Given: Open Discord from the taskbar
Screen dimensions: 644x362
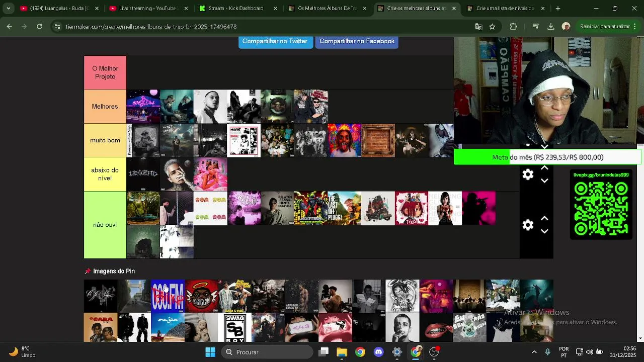Looking at the screenshot, I should click(x=378, y=352).
